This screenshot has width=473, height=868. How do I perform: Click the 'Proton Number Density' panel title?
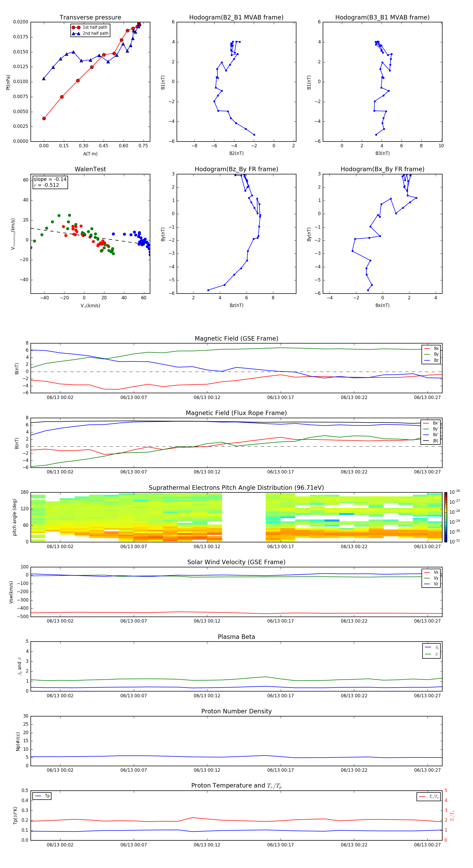(x=236, y=711)
